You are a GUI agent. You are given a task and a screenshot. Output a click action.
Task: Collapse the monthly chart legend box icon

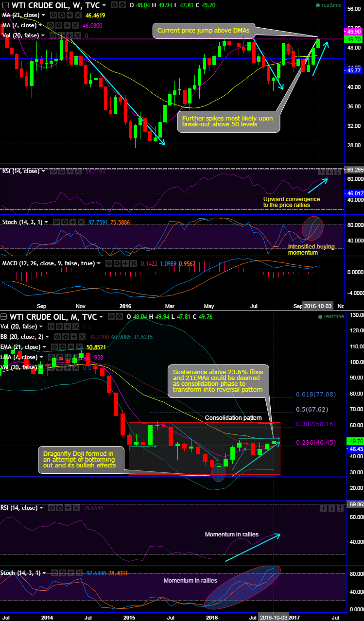pos(3,316)
